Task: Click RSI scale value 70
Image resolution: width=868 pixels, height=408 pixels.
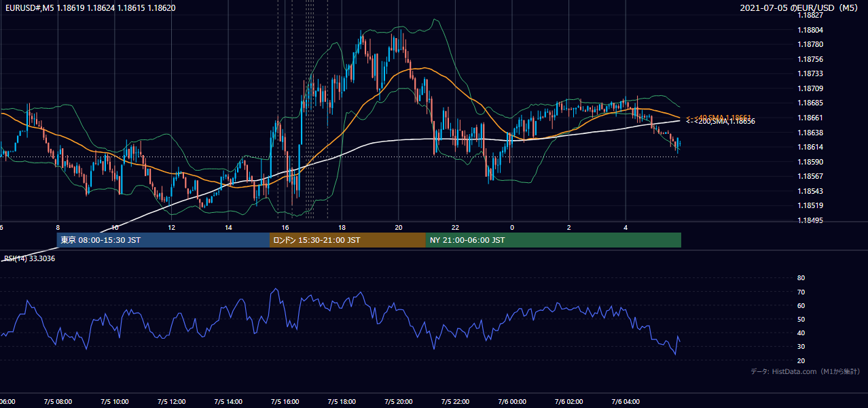Action: [x=801, y=292]
